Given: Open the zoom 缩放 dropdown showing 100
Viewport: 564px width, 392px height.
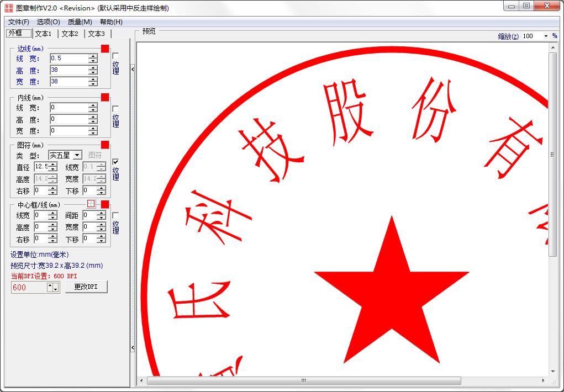Looking at the screenshot, I should point(547,35).
